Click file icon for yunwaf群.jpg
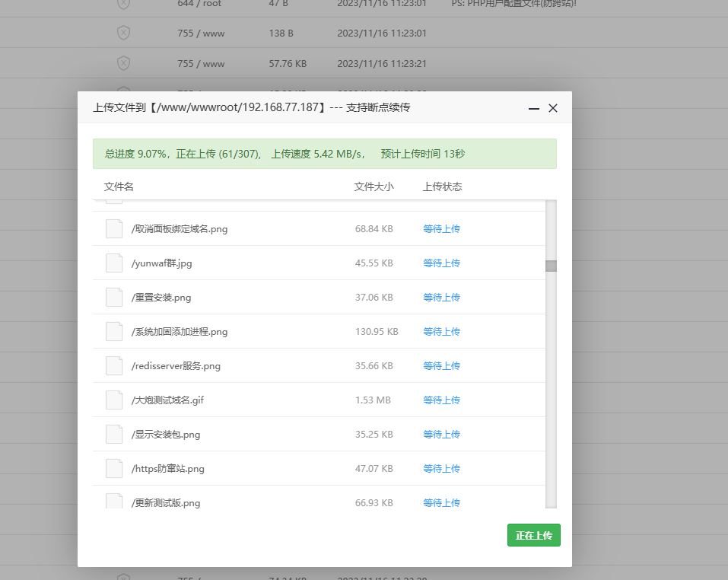 (114, 263)
